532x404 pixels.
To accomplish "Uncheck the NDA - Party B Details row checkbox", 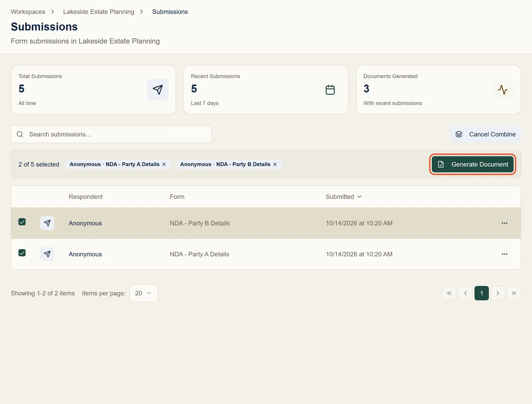I will coord(22,222).
